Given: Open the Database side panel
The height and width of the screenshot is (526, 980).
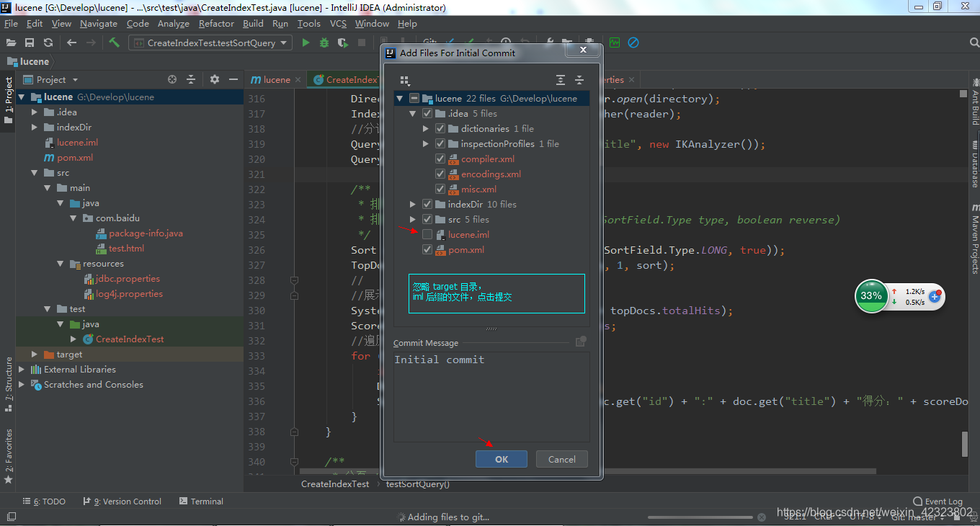Looking at the screenshot, I should click(975, 164).
